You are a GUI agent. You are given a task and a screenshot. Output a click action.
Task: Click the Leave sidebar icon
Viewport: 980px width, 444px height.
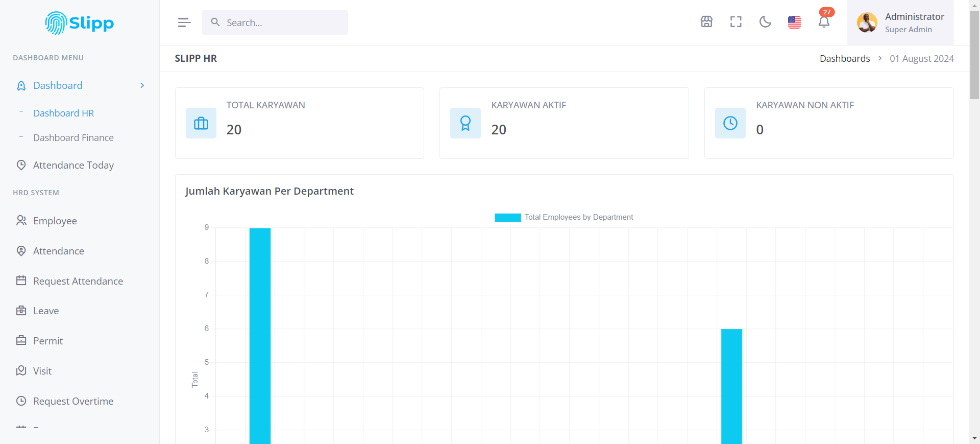[x=21, y=311]
